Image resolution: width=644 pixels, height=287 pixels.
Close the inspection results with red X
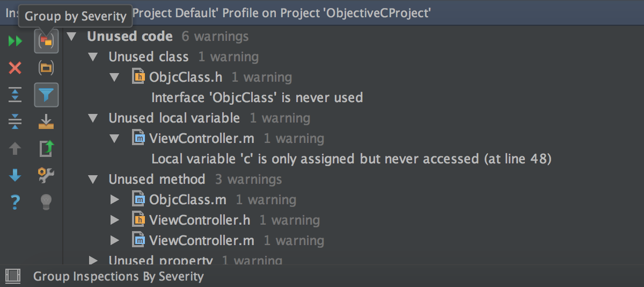pos(15,68)
